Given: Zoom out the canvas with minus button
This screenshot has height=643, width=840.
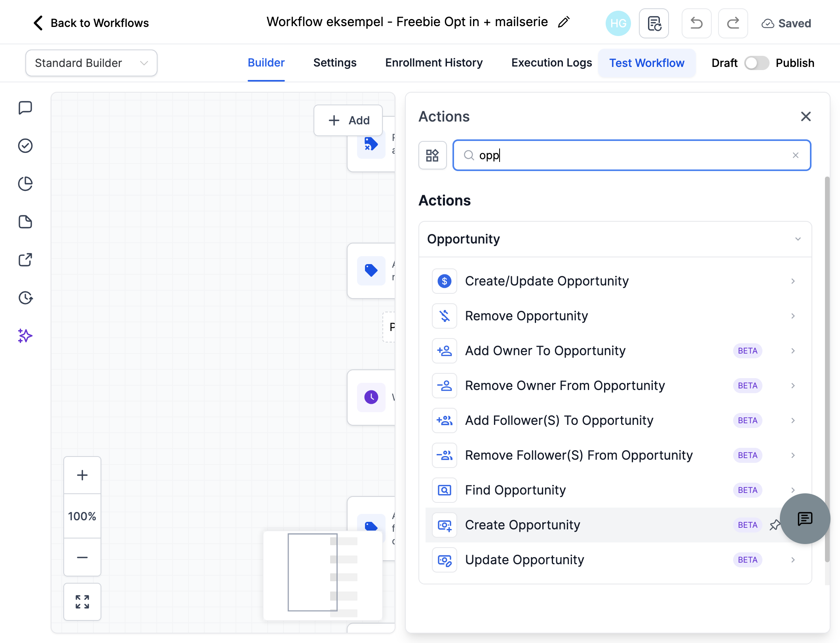Looking at the screenshot, I should 82,557.
